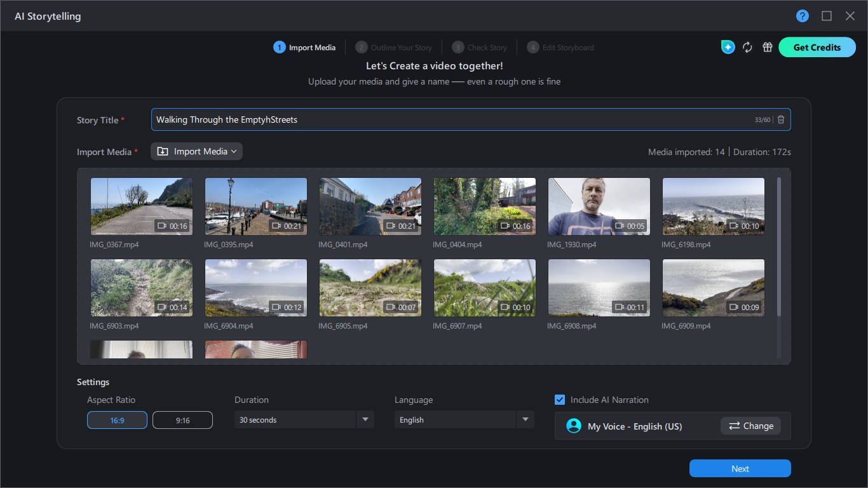
Task: Select the 16:9 aspect ratio
Action: click(117, 420)
